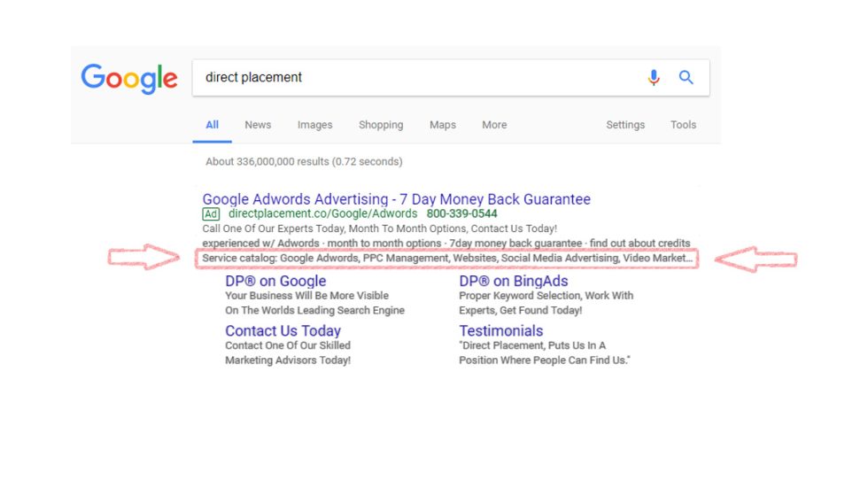This screenshot has width=868, height=488.
Task: Click 'Position Where People Can Find Us.' text
Action: tap(545, 360)
